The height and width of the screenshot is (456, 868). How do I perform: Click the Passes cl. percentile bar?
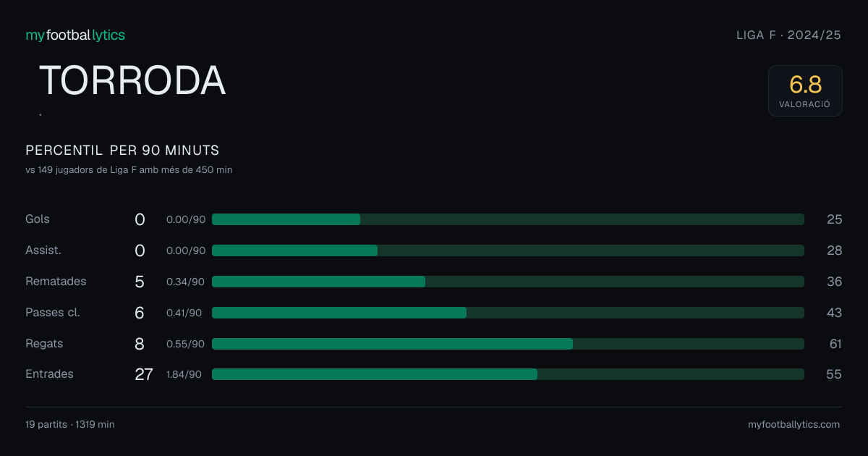pos(508,313)
